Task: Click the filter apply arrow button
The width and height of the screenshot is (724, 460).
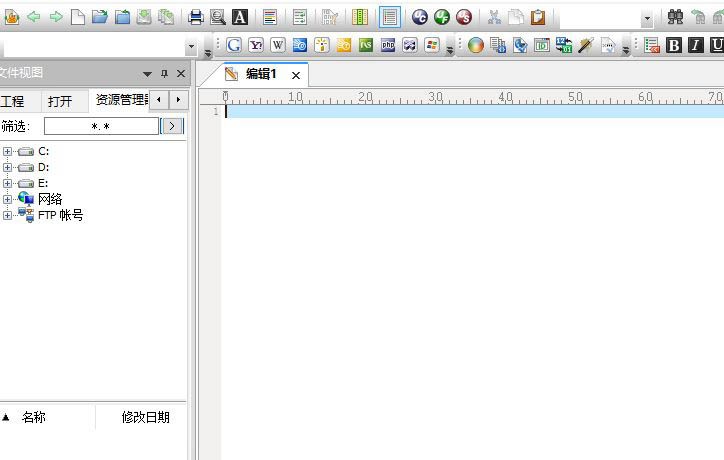Action: (x=173, y=126)
